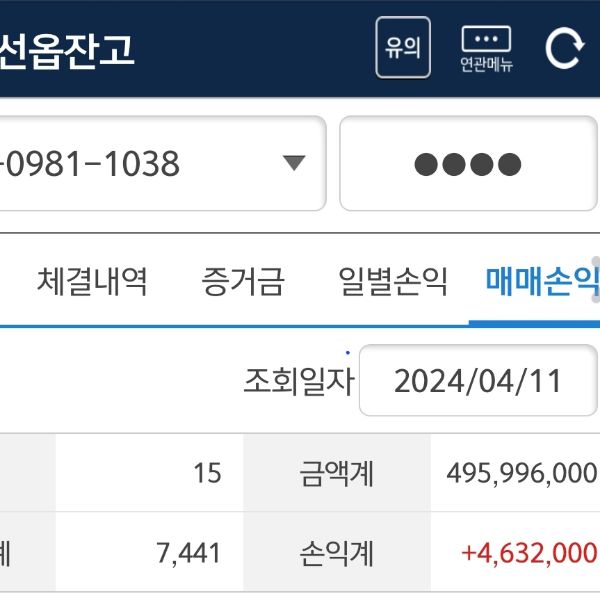Go to the 일별손익 tab
Viewport: 600px width, 600px height.
393,282
